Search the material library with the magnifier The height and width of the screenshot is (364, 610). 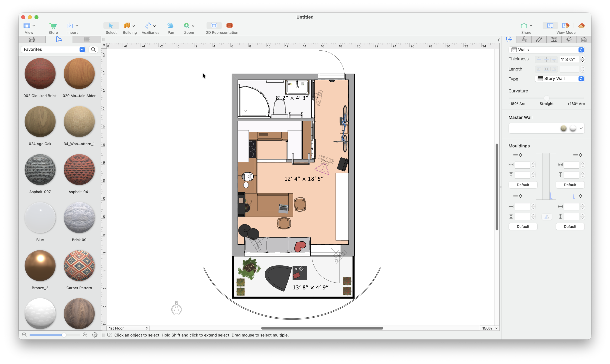click(93, 50)
